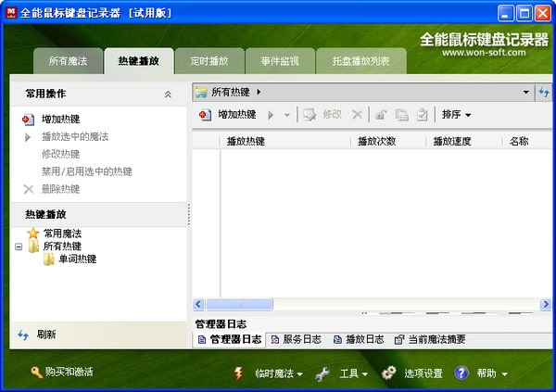Click the www.won-soft.com website link

[x=484, y=53]
